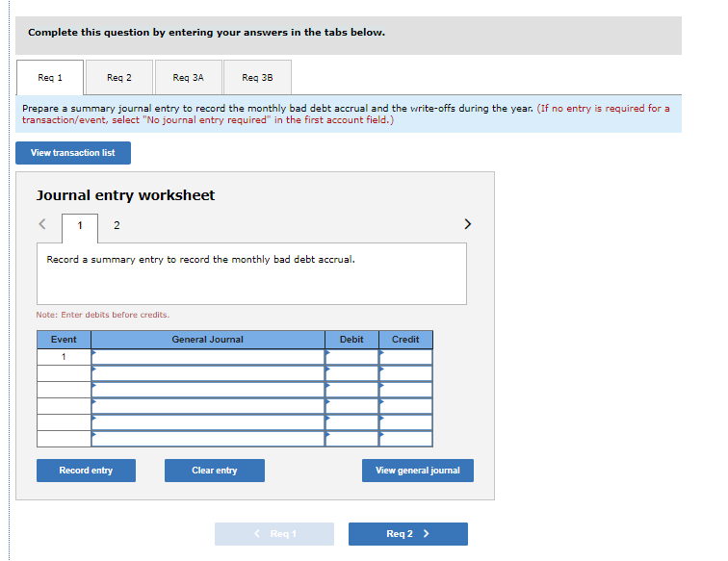Click the Event cell showing 1
Image resolution: width=728 pixels, height=561 pixels.
tap(65, 357)
